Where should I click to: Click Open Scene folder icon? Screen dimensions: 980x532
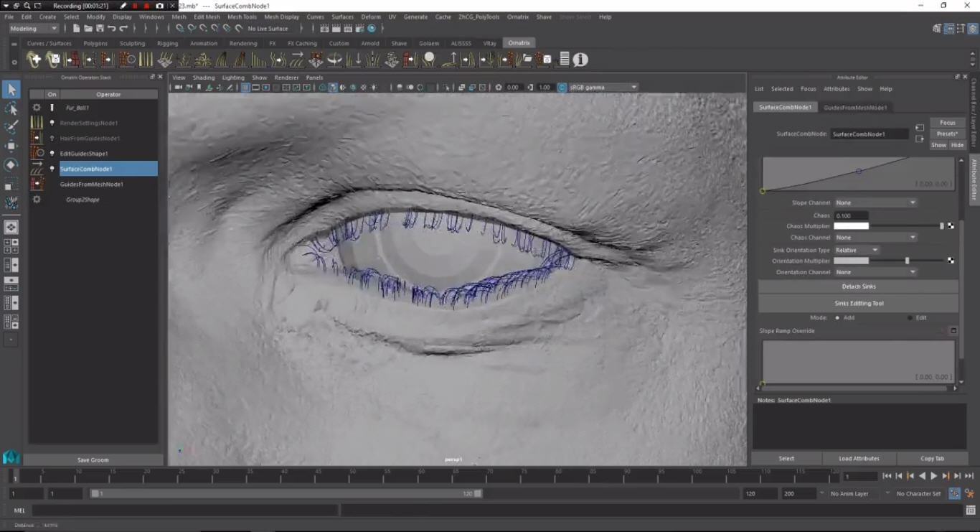point(88,29)
